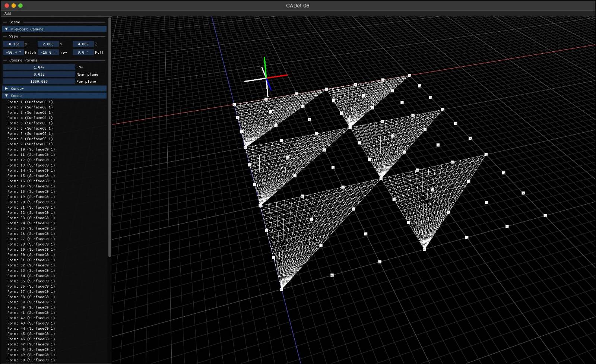The height and width of the screenshot is (364, 596).
Task: Select Point 50 (SurfaceC0 1) in list
Action: (31, 360)
